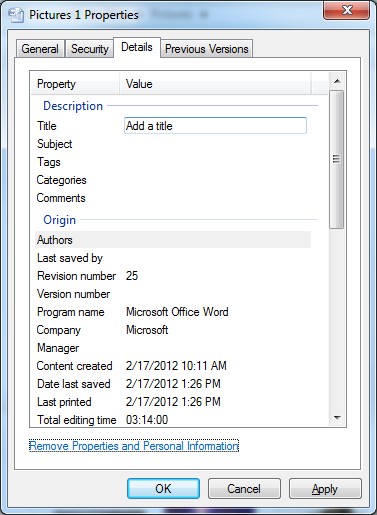Confirm with the OK button

[x=163, y=489]
